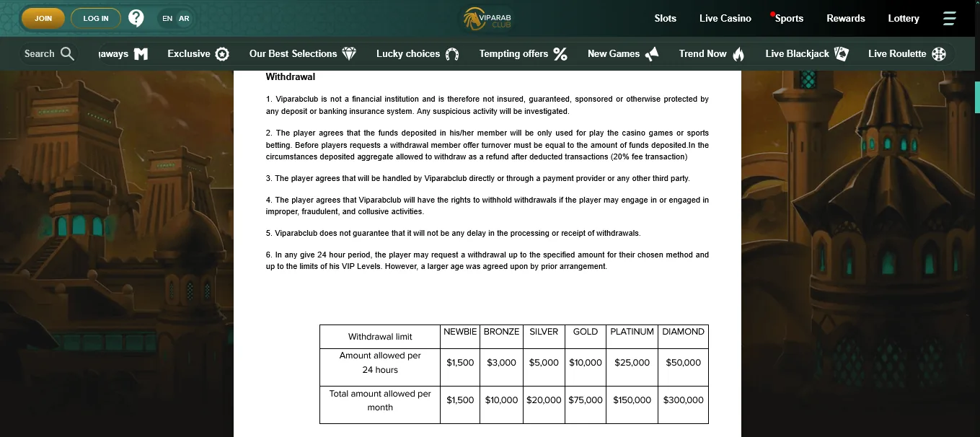Switch language to AR
Image resolution: width=980 pixels, height=437 pixels.
pyautogui.click(x=184, y=18)
